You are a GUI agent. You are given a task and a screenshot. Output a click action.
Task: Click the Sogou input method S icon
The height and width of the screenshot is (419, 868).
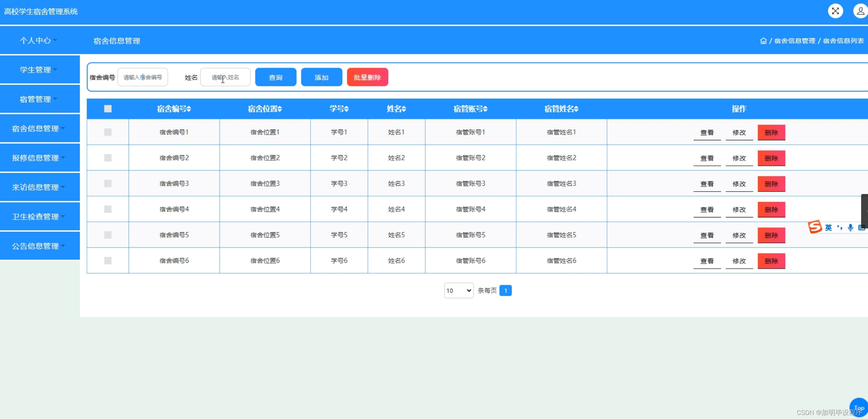click(x=815, y=227)
